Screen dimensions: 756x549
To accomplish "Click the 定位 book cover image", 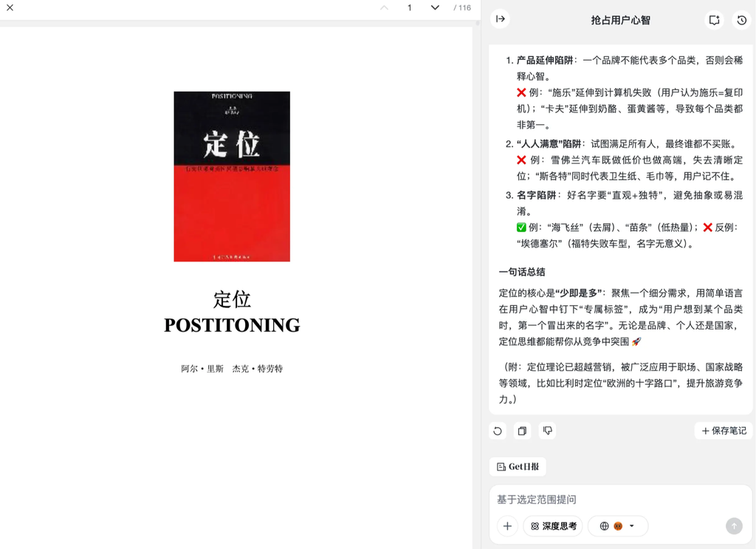I will coord(232,176).
